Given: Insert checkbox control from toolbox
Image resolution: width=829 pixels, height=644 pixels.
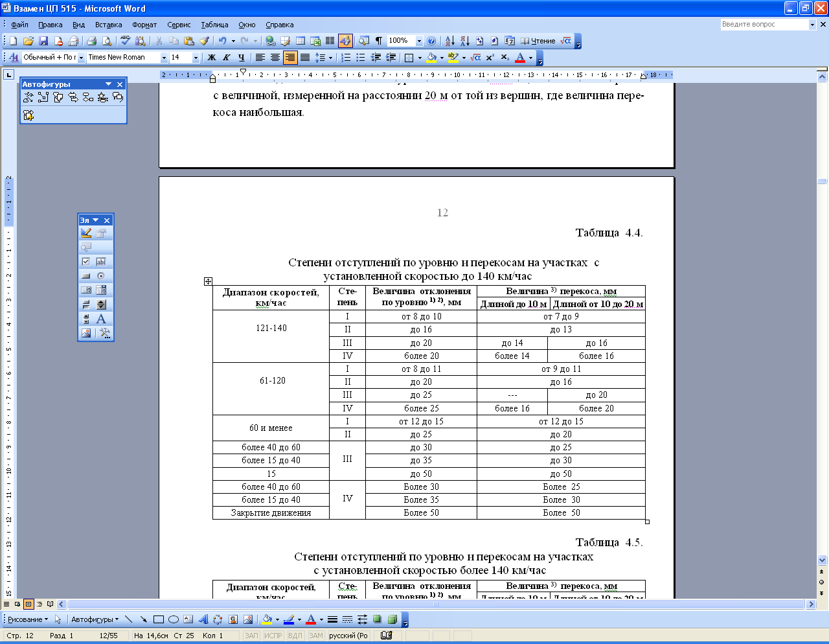Looking at the screenshot, I should click(86, 262).
